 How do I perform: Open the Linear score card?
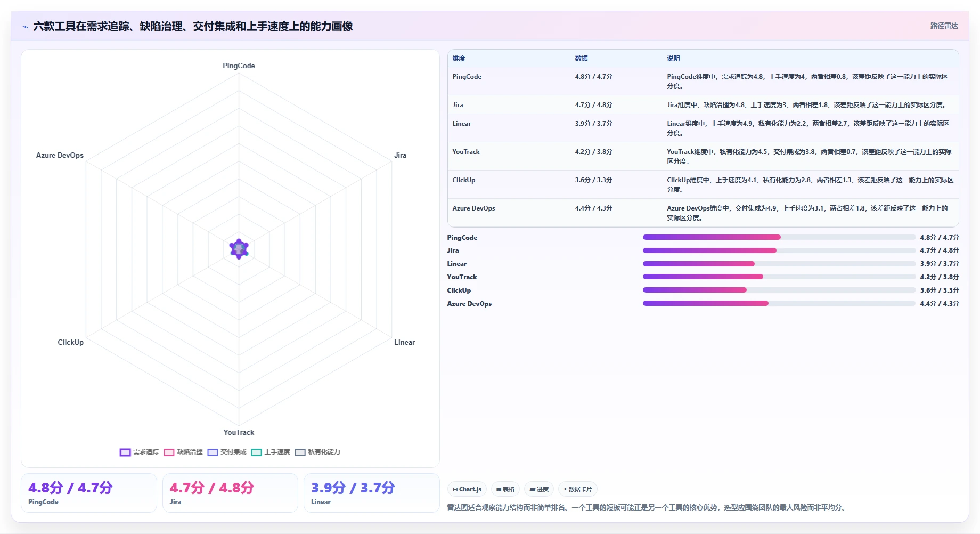point(372,493)
